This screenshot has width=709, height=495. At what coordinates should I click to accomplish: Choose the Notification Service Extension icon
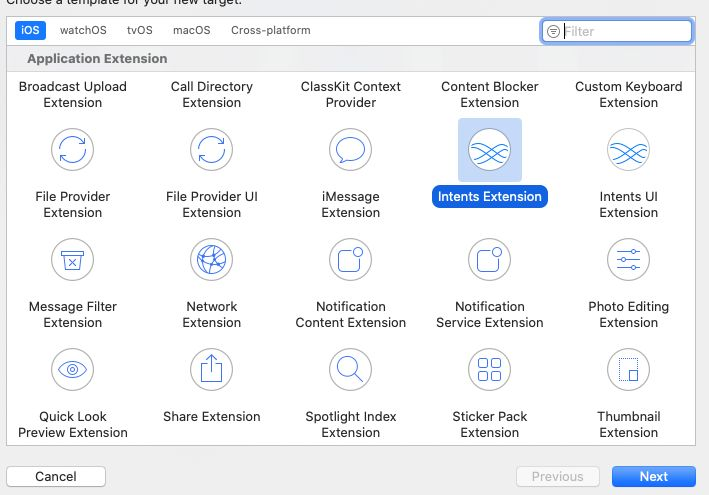pyautogui.click(x=490, y=259)
